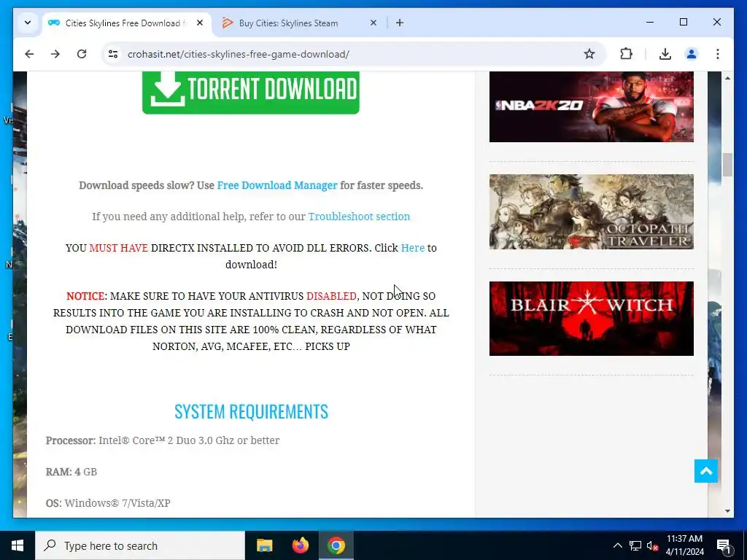Screen dimensions: 747x560
Task: Go back to the previous page
Action: click(29, 54)
